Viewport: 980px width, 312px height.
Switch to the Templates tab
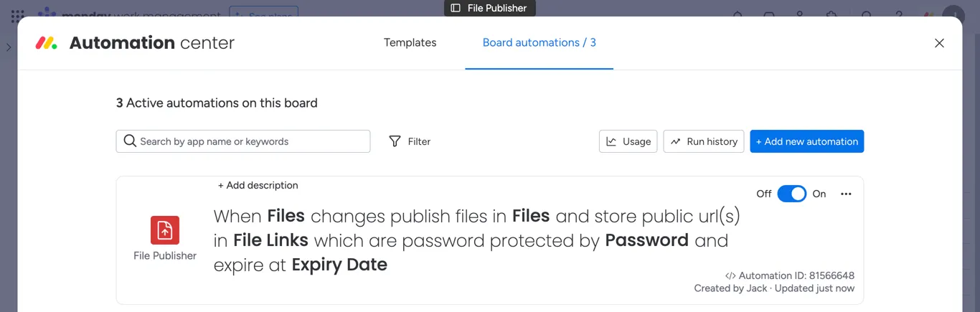410,43
